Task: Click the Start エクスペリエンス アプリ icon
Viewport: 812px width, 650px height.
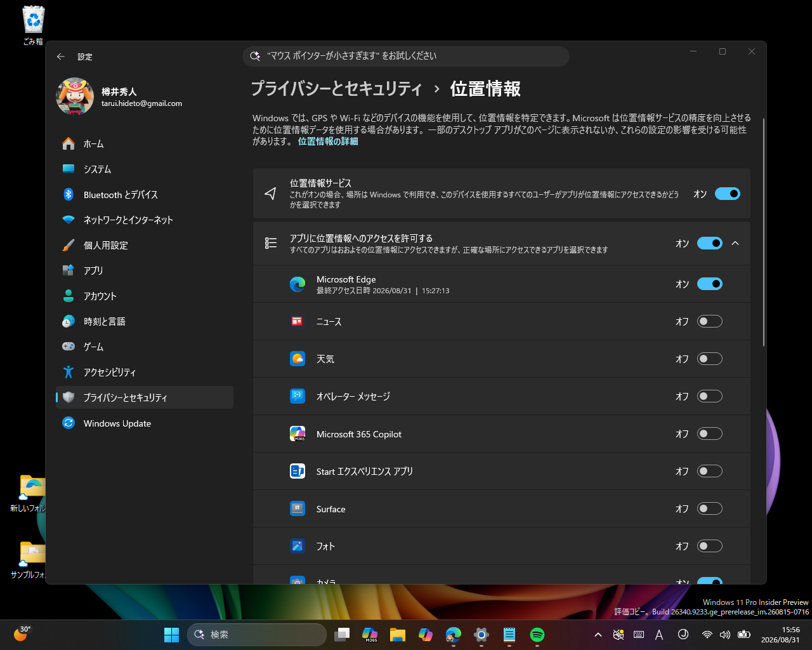Action: 298,471
